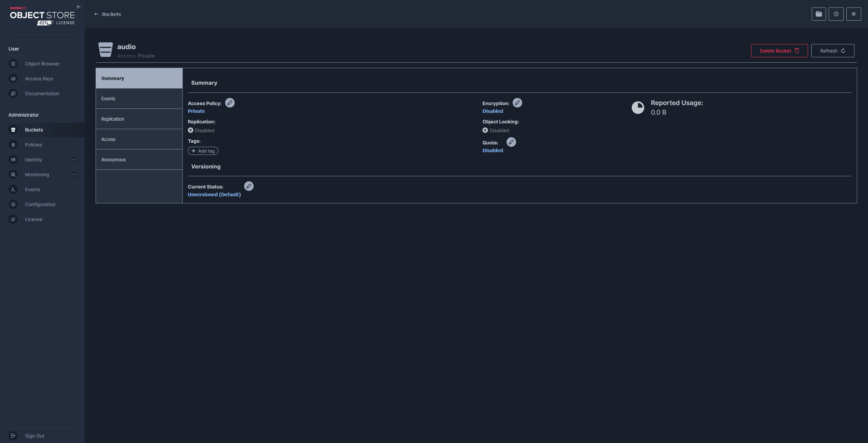Click the audio bucket name heading
Image resolution: width=868 pixels, height=443 pixels.
click(126, 47)
